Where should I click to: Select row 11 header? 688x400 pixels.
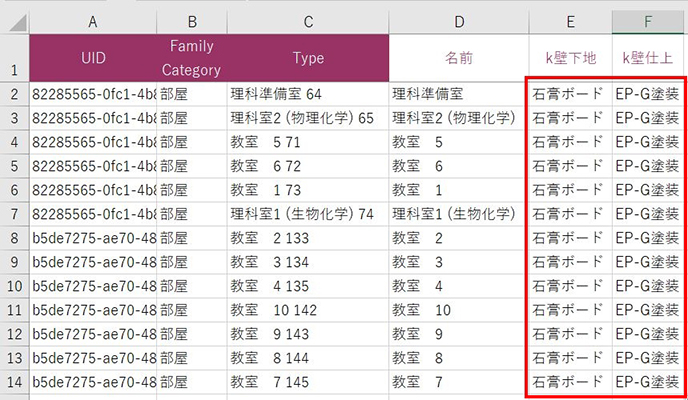tap(14, 310)
